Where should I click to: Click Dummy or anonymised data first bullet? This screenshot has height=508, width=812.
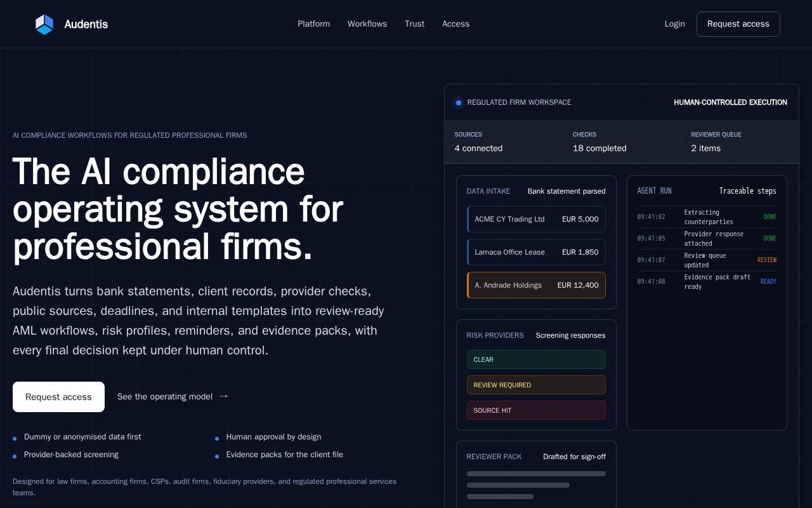click(82, 437)
